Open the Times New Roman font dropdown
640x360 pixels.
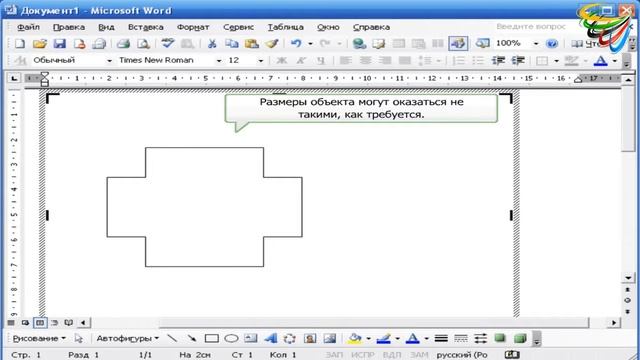tap(219, 61)
